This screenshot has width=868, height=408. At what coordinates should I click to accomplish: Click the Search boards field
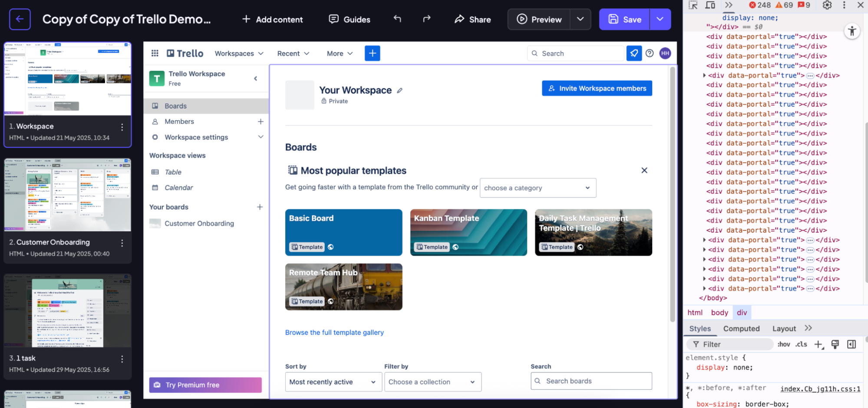pos(591,381)
